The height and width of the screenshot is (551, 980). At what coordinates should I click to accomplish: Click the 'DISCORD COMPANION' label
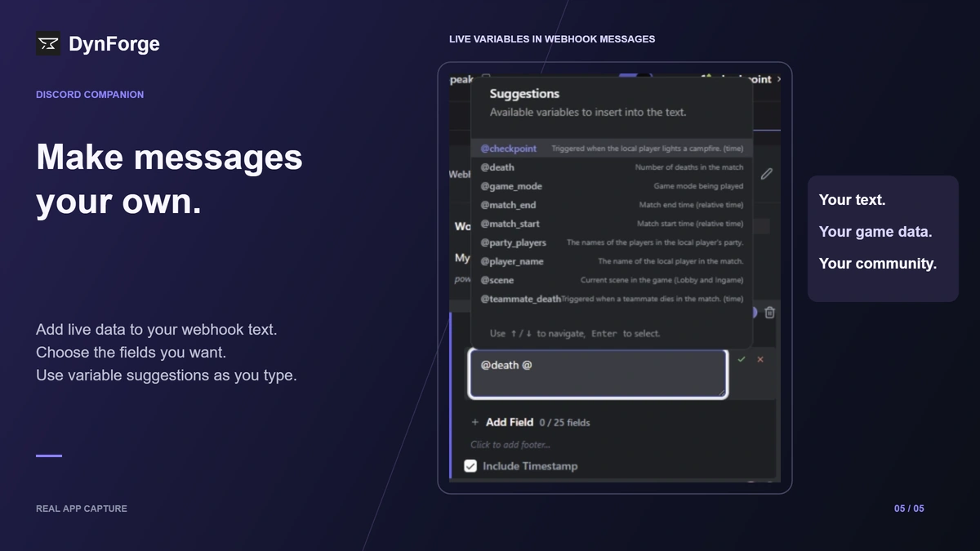(x=90, y=95)
